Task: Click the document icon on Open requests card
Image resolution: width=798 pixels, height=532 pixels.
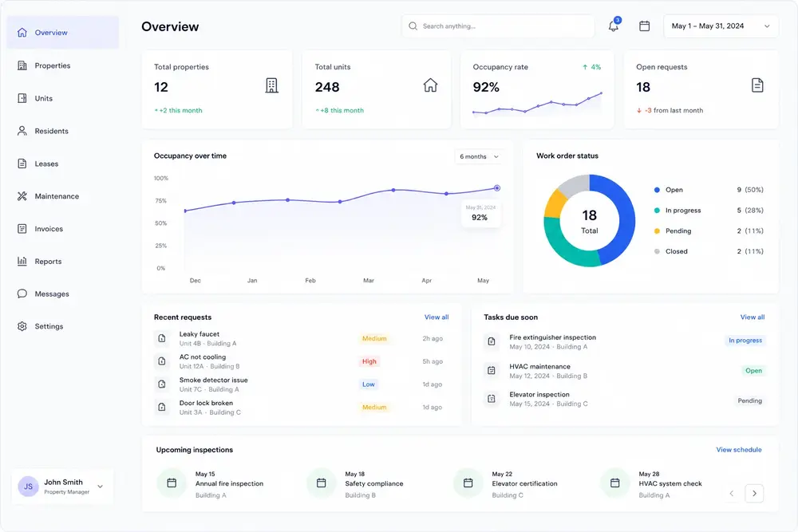Action: tap(757, 85)
